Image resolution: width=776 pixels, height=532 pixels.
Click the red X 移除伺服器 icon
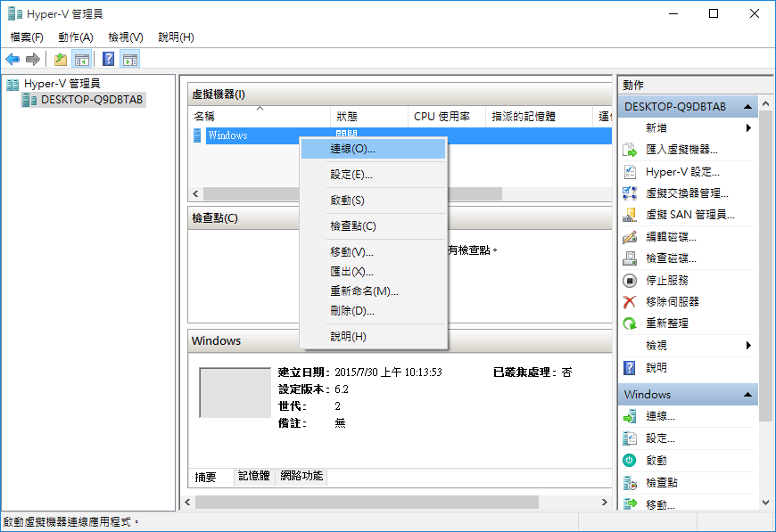click(x=630, y=301)
